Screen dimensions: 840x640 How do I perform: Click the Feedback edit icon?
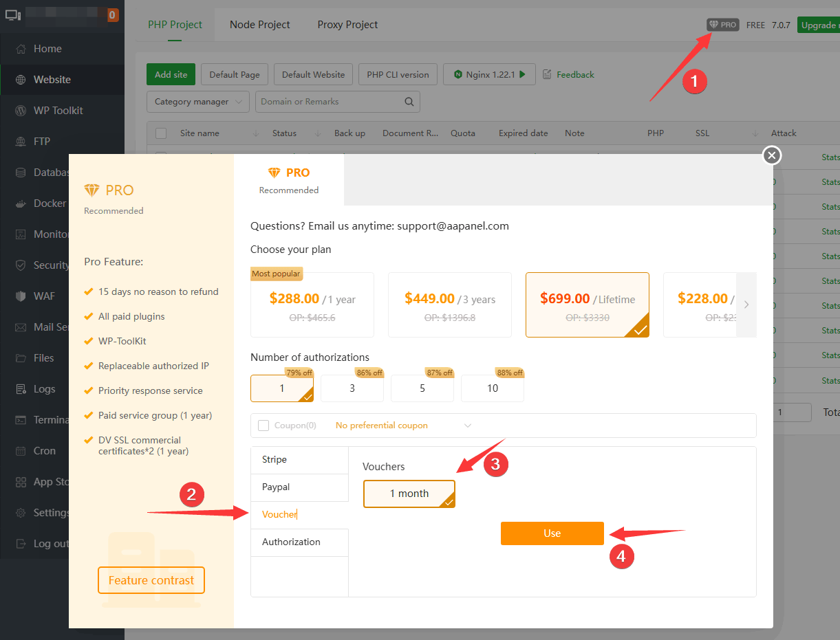(x=548, y=74)
